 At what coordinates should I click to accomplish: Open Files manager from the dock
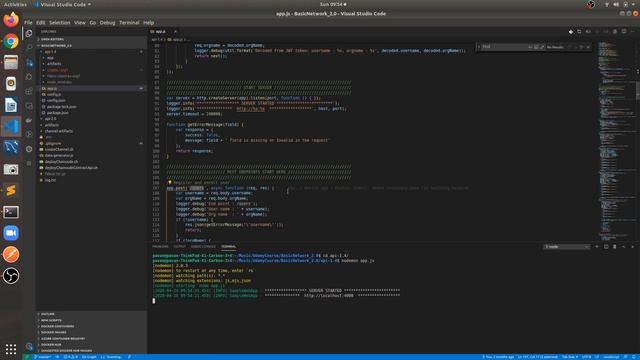tap(11, 62)
